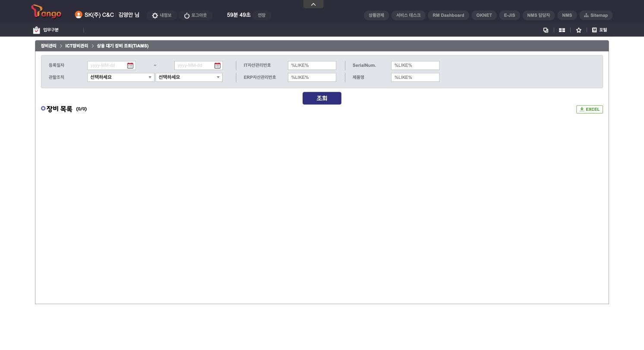Click the 59분 49초 session timer
Image resolution: width=644 pixels, height=350 pixels.
[x=239, y=15]
